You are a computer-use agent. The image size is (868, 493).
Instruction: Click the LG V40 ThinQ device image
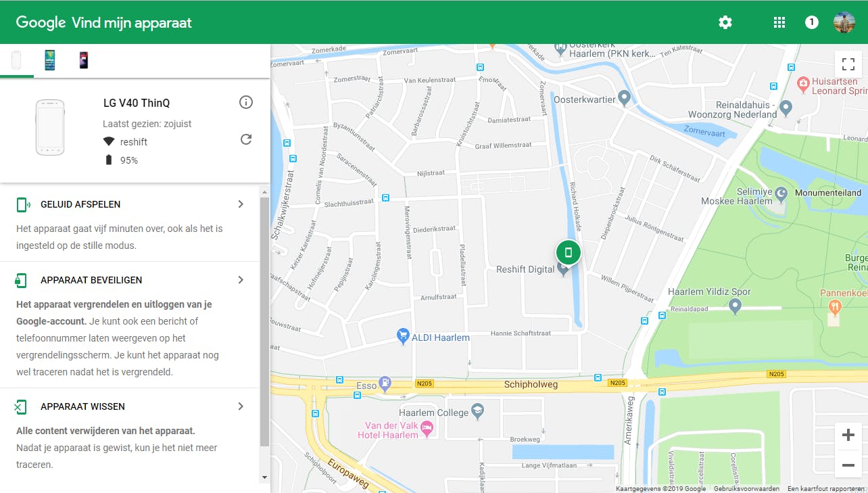click(50, 127)
